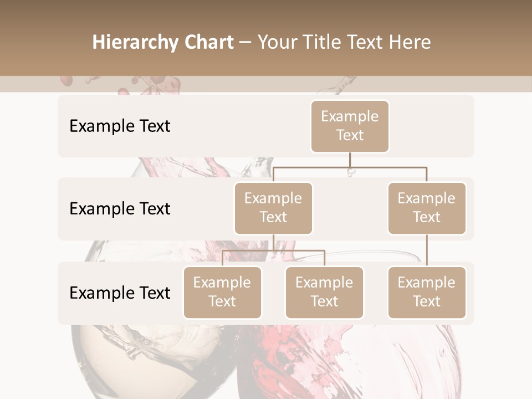Viewport: 532px width, 399px height.
Task: Click the middle row band between the two boxes
Action: coord(350,209)
